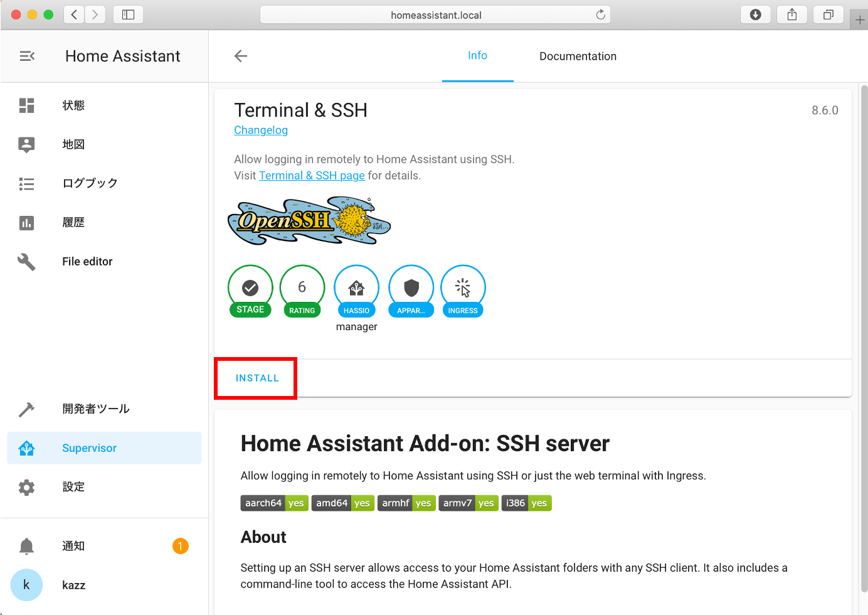
Task: Open the ログブック list icon
Action: (26, 184)
